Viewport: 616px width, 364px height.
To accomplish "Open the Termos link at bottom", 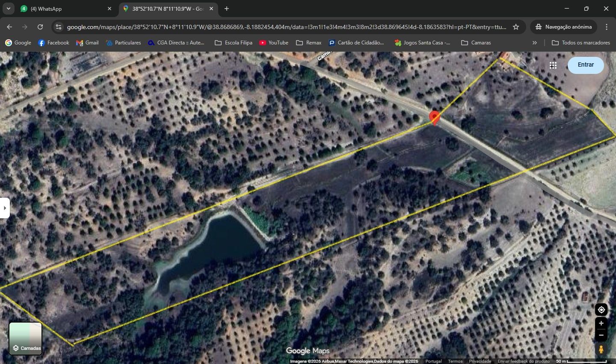I will 455,361.
